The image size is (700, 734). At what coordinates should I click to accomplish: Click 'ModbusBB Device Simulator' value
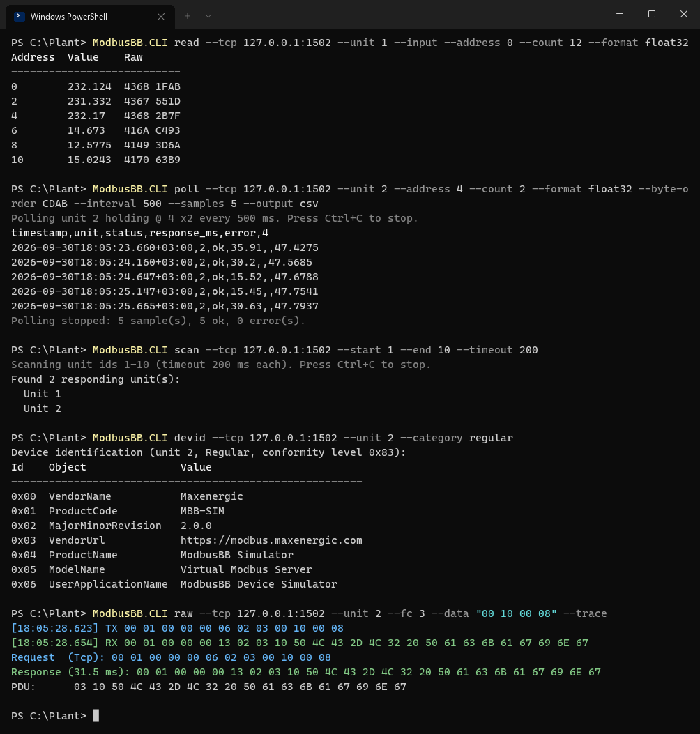tap(259, 584)
